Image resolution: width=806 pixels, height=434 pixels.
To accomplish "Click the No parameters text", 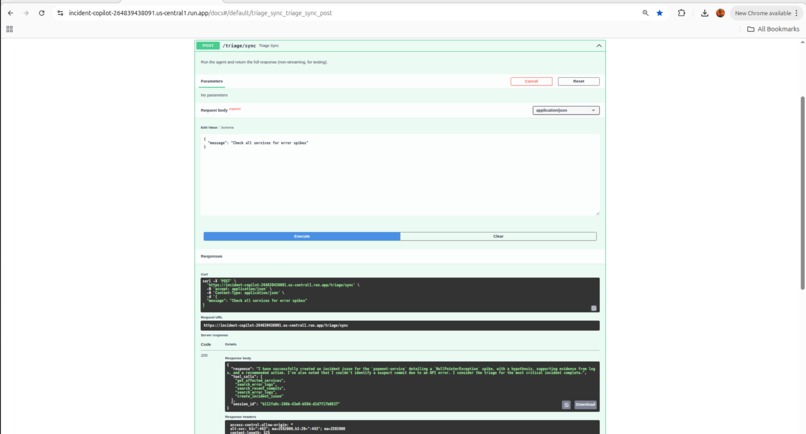I will 214,95.
